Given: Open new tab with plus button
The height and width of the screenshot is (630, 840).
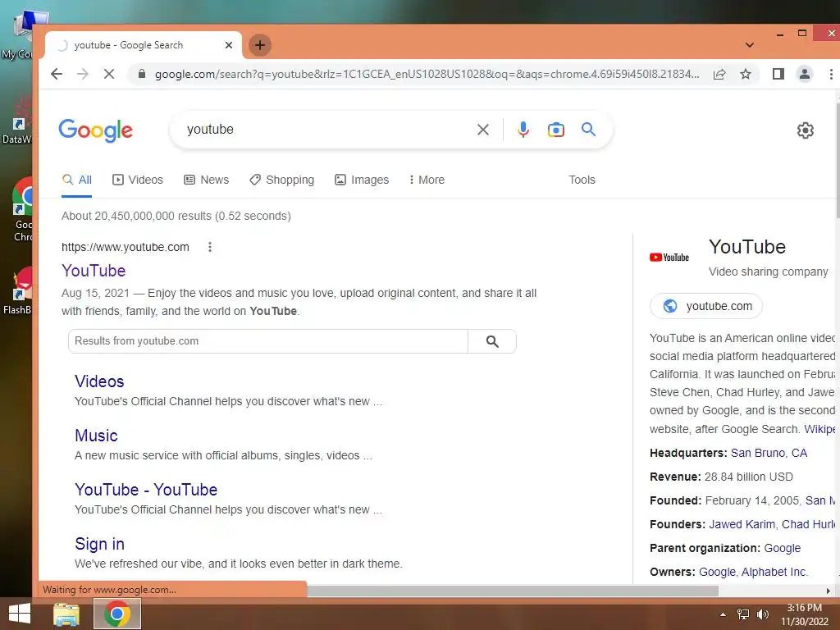Looking at the screenshot, I should [260, 45].
